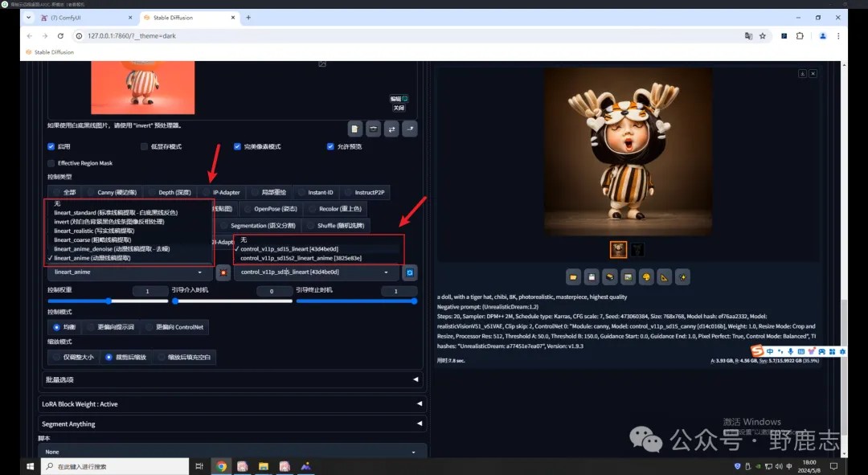The image size is (868, 475).
Task: Send result to img2img picture icon
Action: pyautogui.click(x=628, y=276)
